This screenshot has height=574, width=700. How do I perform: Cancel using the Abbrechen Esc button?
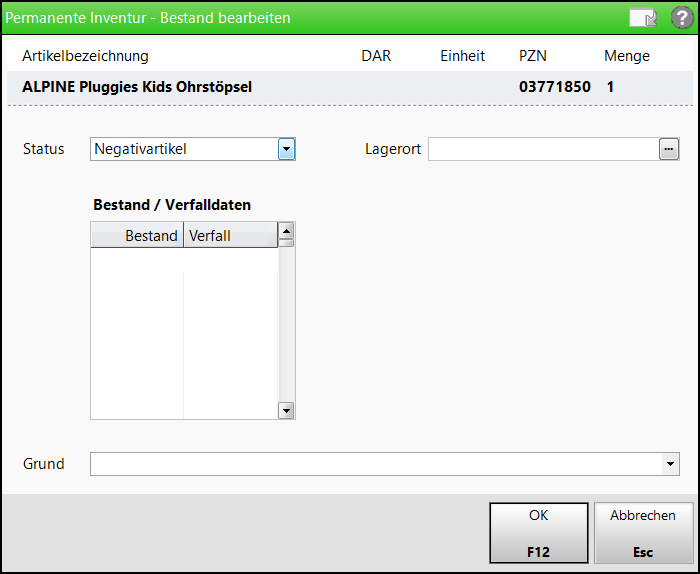point(643,533)
